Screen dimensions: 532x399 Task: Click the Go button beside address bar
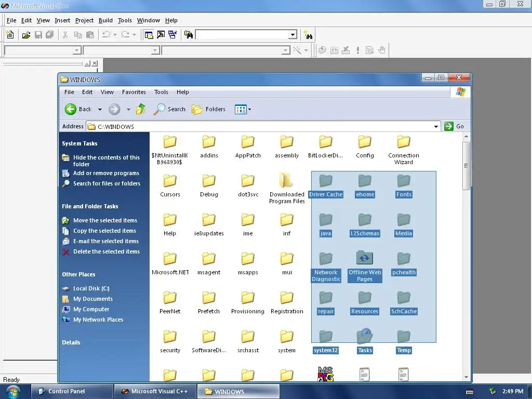pos(454,126)
